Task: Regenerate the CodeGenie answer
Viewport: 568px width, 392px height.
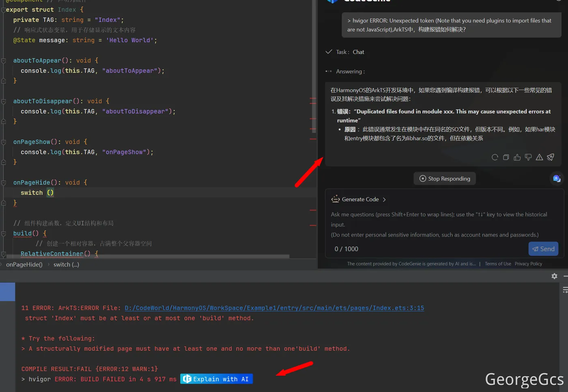Action: point(495,157)
